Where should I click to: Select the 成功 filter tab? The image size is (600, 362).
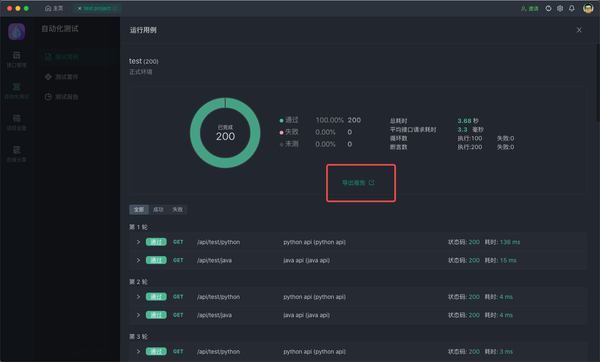point(158,209)
